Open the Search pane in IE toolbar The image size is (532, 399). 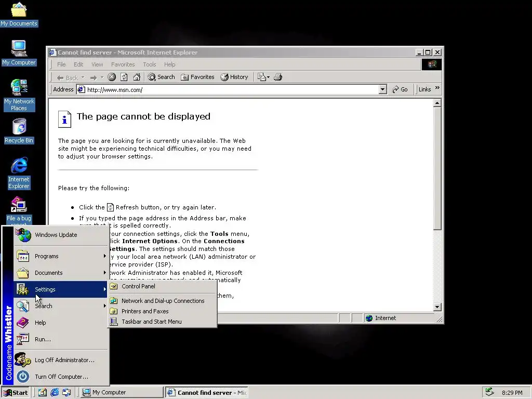[162, 77]
